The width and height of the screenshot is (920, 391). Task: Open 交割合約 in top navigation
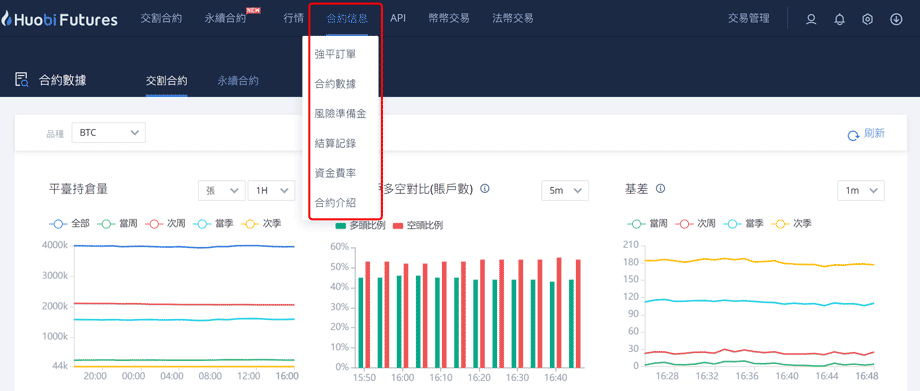(161, 18)
